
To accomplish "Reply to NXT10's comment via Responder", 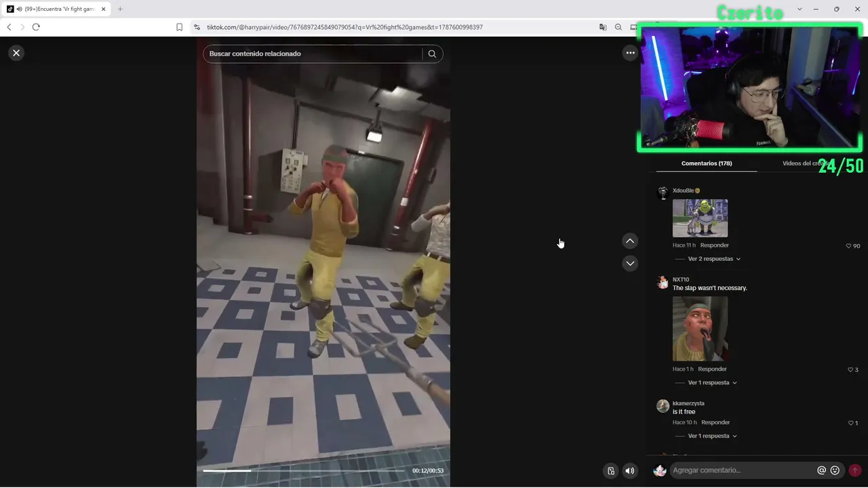I will [x=712, y=369].
